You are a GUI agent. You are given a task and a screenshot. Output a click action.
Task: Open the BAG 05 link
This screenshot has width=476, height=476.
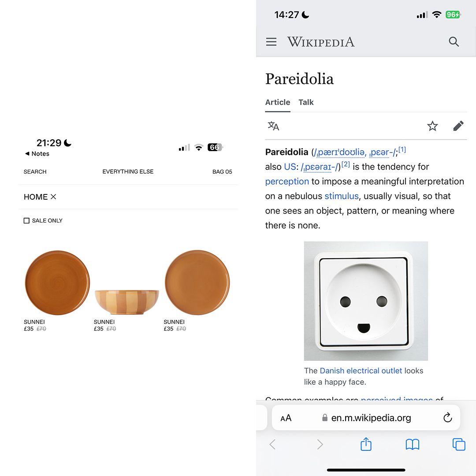[x=222, y=172]
